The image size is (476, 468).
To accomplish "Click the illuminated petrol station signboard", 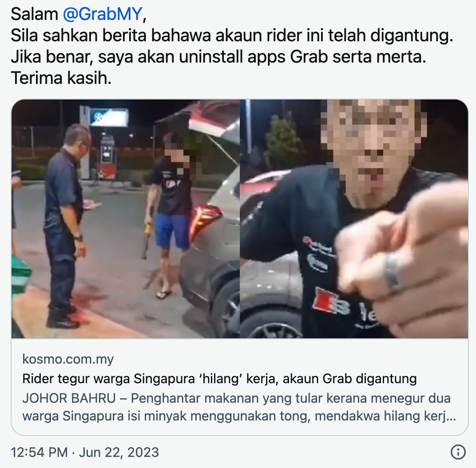I will pyautogui.click(x=108, y=117).
